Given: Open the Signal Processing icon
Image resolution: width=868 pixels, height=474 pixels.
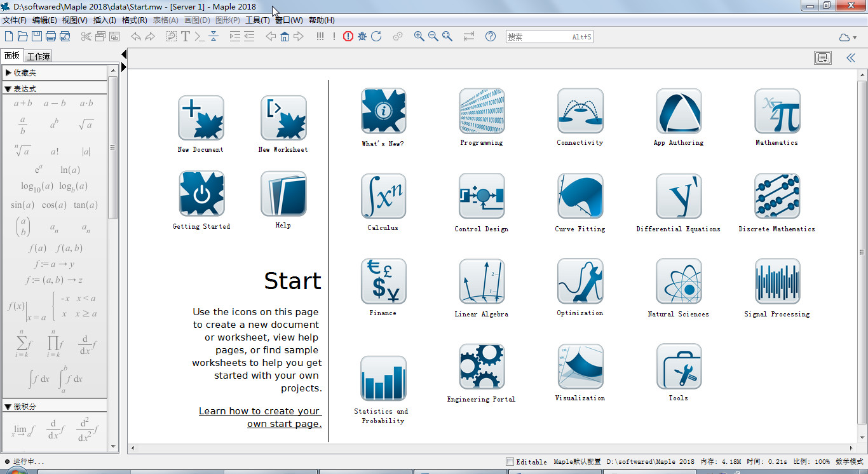Looking at the screenshot, I should [777, 281].
